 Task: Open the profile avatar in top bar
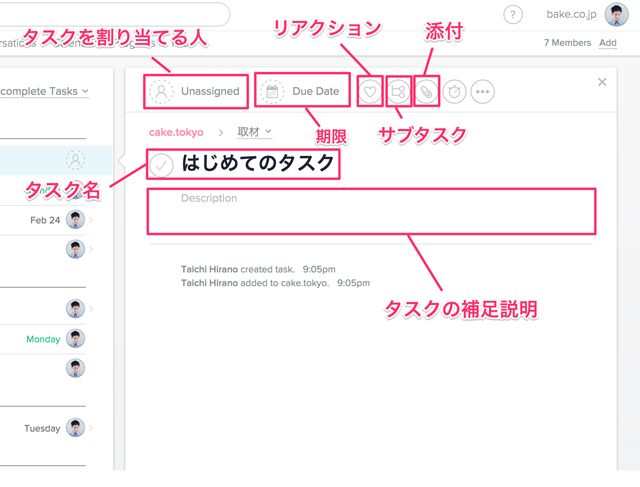pos(616,14)
